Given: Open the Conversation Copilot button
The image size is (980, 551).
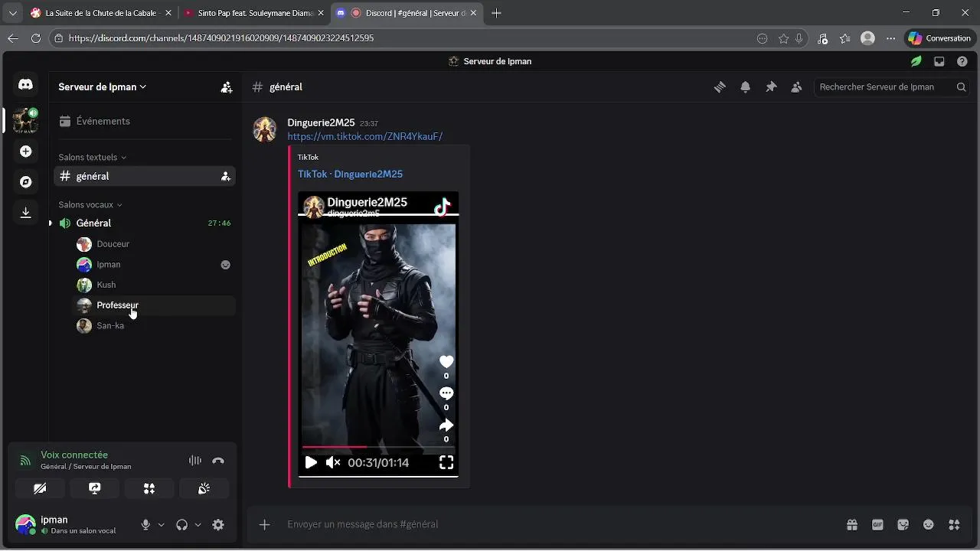Looking at the screenshot, I should (x=939, y=38).
